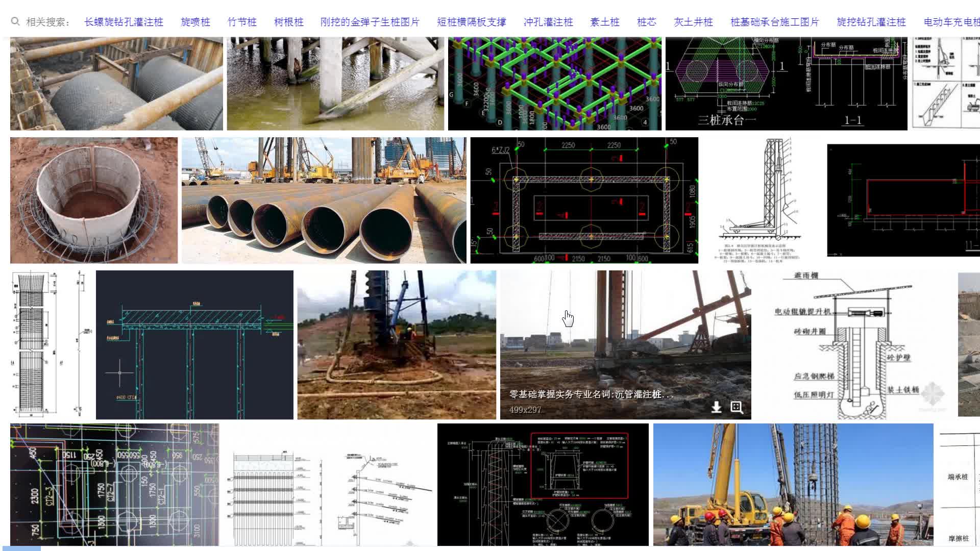Viewport: 980px width, 551px height.
Task: Open the rusty steel pipe piles photo
Action: click(x=324, y=200)
